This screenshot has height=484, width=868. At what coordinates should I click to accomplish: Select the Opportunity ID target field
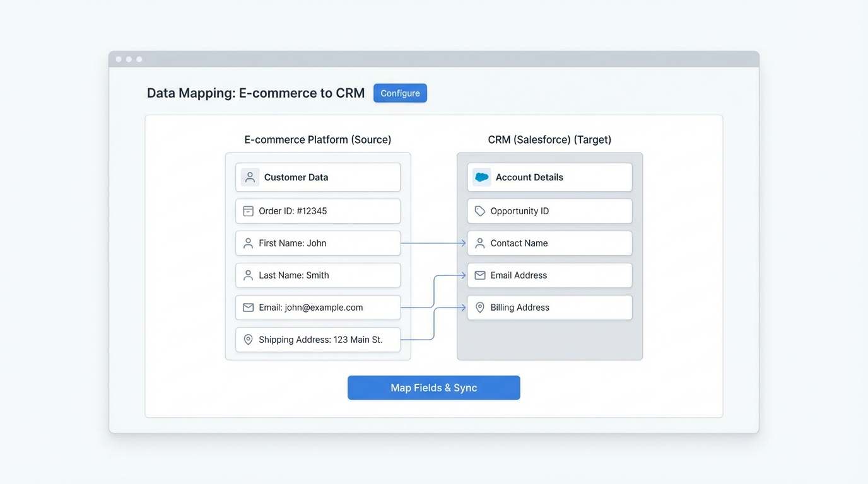[x=549, y=210]
